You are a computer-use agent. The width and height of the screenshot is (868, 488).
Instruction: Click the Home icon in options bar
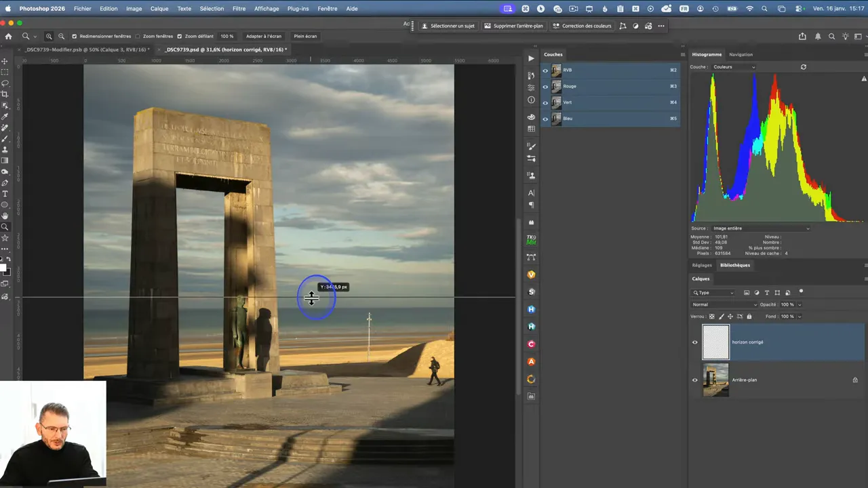8,36
